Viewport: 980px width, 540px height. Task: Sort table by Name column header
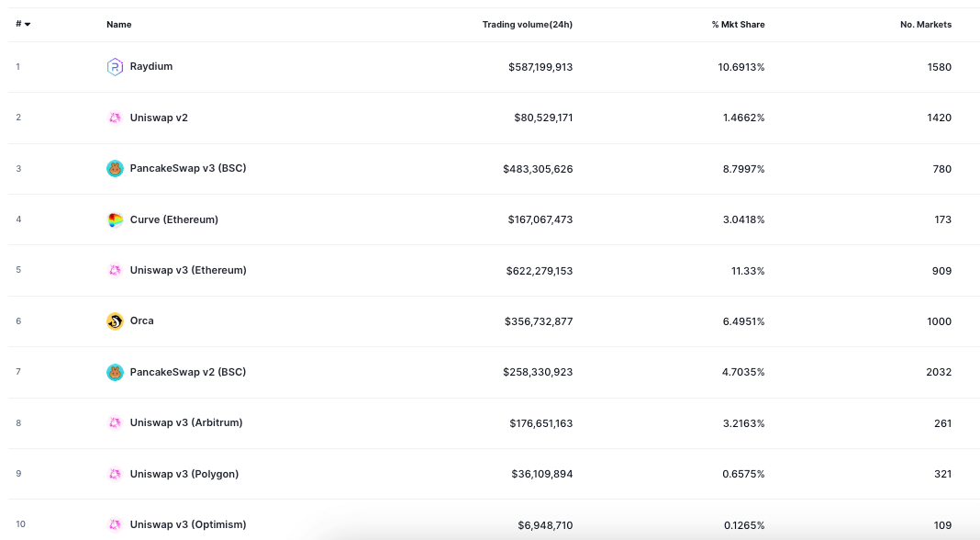(118, 25)
